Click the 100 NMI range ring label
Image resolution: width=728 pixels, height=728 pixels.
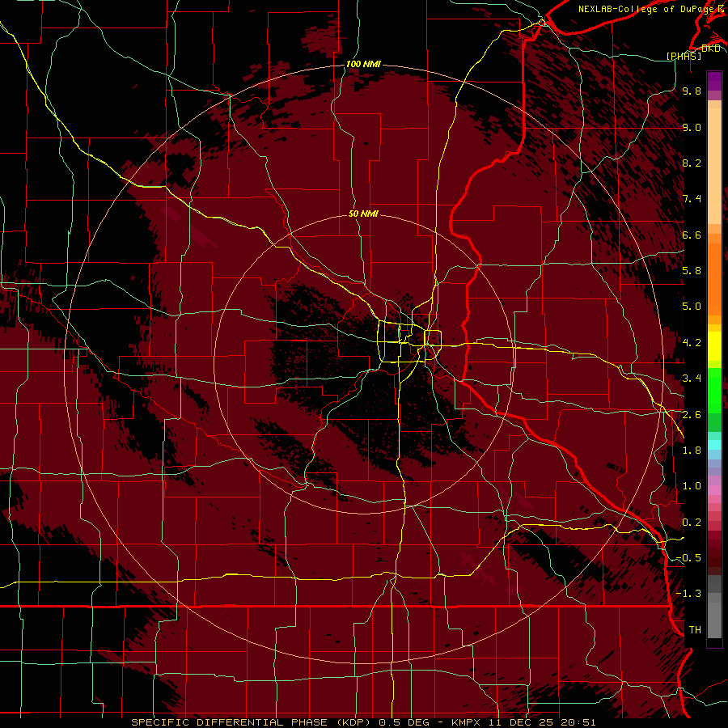click(x=363, y=64)
